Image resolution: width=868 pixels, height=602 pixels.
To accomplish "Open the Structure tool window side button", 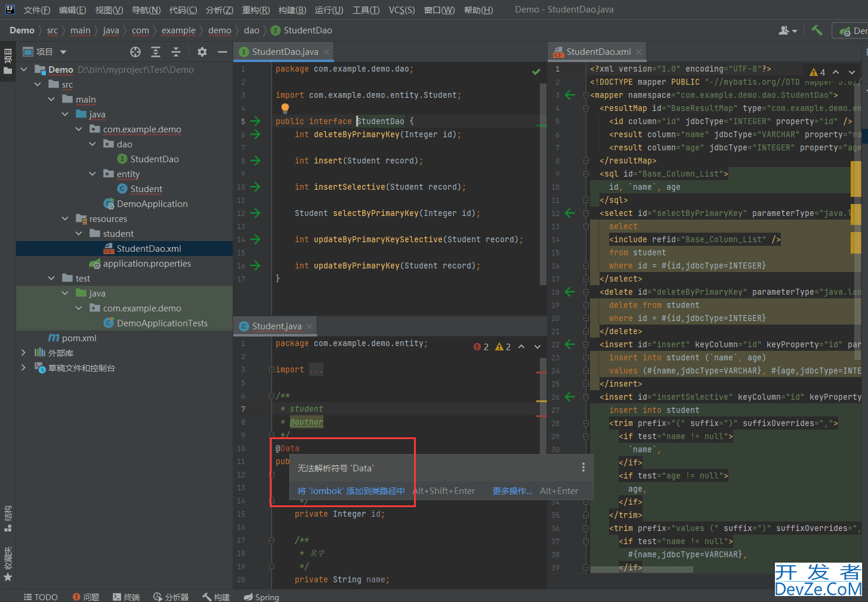I will tap(8, 519).
